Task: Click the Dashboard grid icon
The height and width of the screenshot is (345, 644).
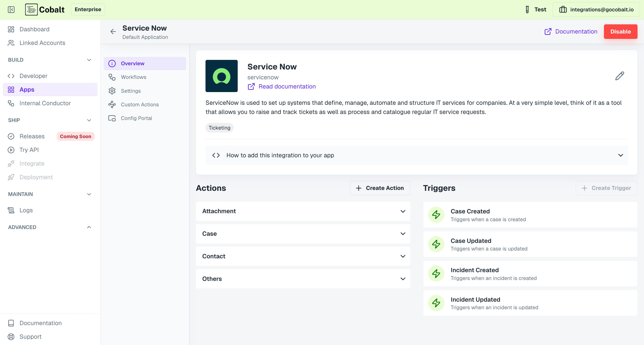Action: click(11, 29)
